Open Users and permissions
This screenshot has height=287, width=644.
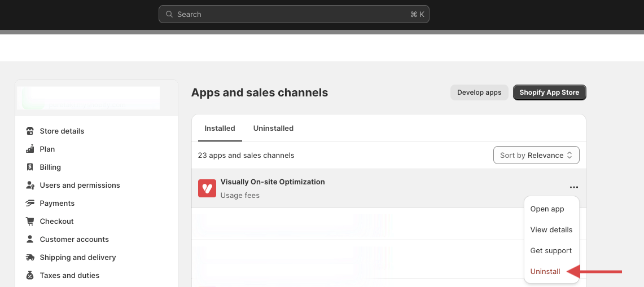[80, 185]
